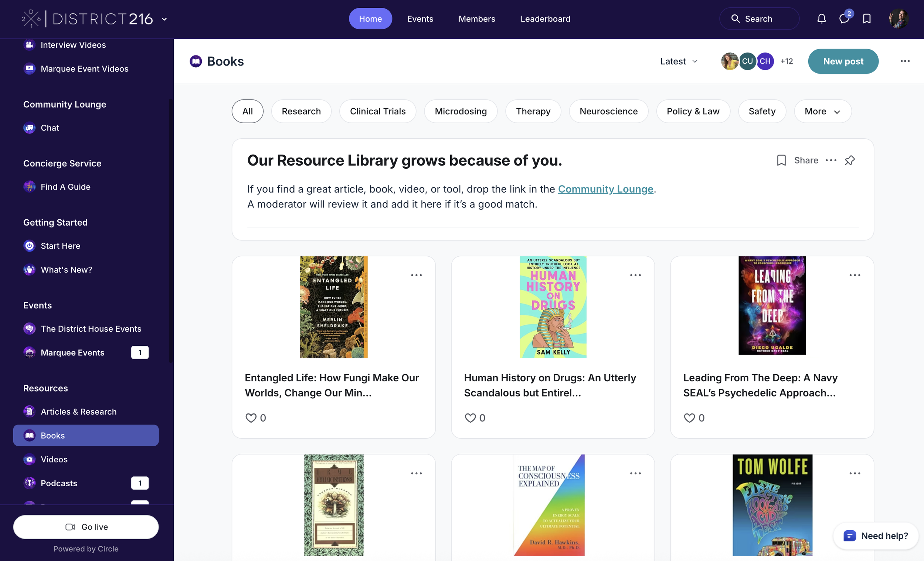Open options menu for Entangled Life card
924x561 pixels.
point(416,275)
